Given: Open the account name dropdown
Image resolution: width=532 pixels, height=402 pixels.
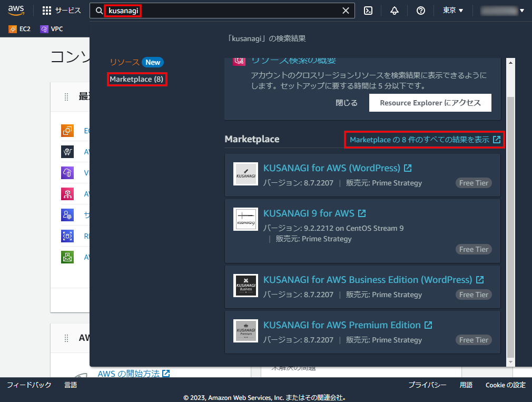Looking at the screenshot, I should tap(503, 11).
